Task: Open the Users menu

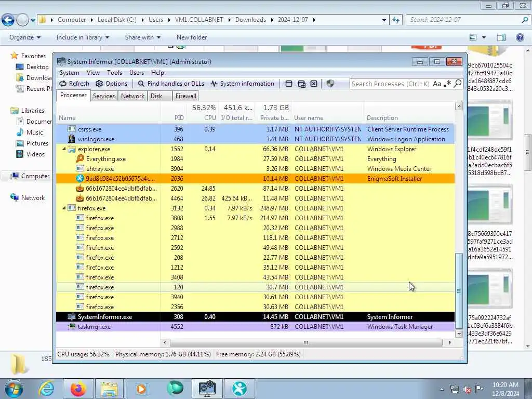Action: (137, 73)
